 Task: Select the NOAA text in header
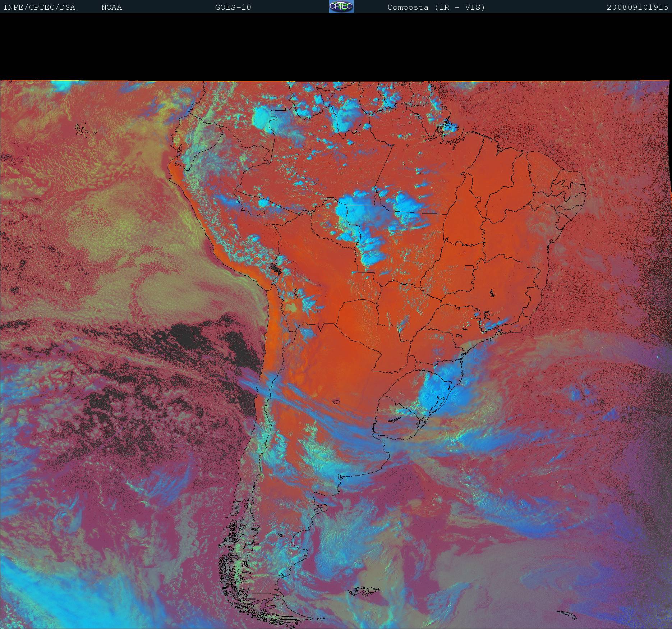[x=111, y=7]
